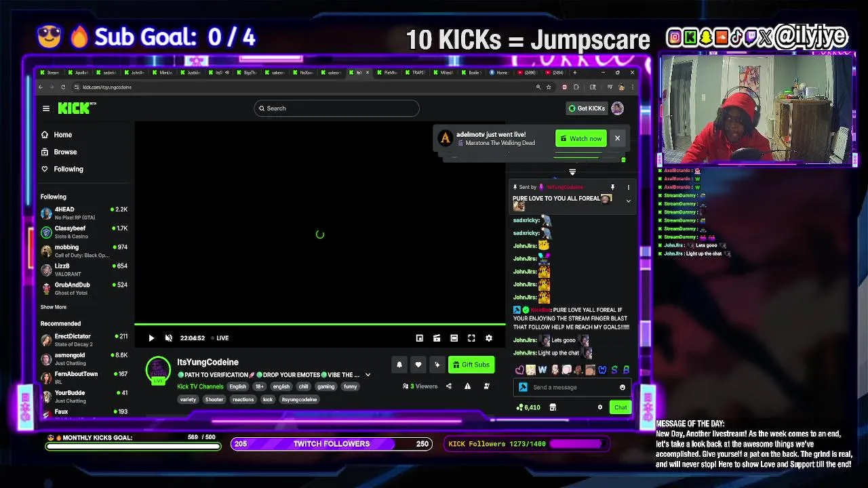Expand Show More followed channels

[x=54, y=307]
